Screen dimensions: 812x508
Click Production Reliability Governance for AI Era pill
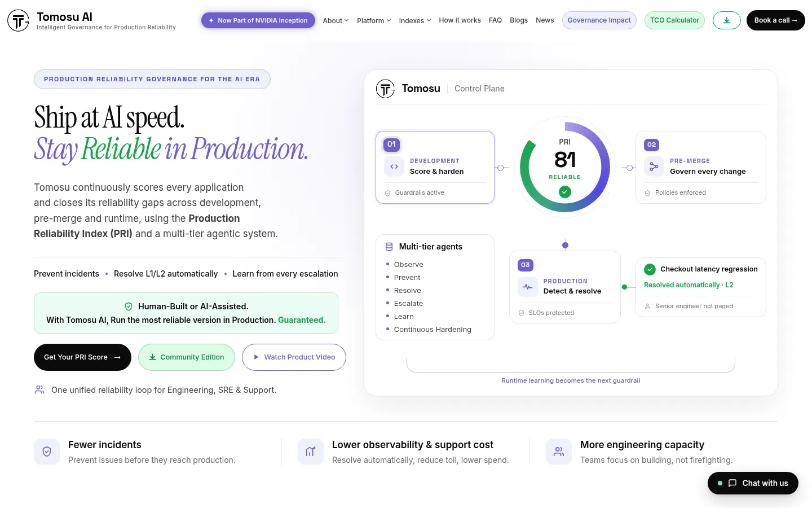(x=152, y=79)
